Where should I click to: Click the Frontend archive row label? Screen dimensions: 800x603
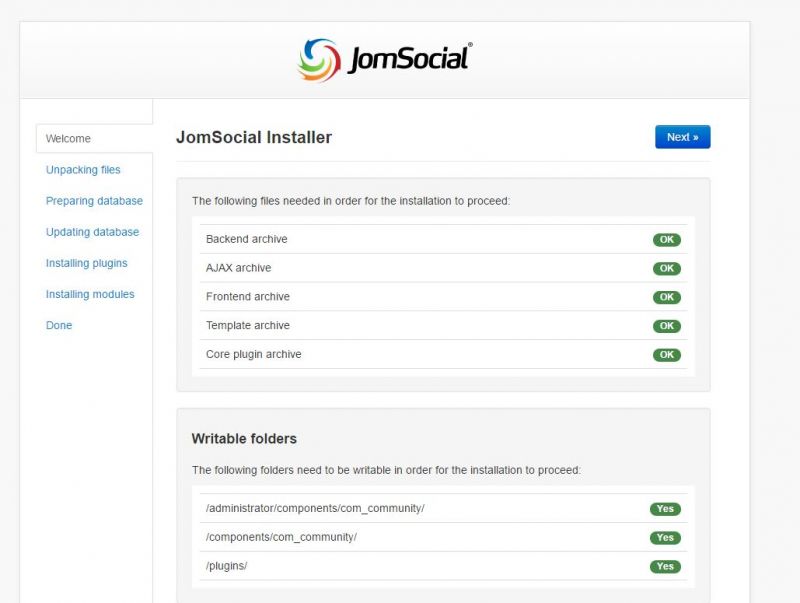tap(248, 296)
